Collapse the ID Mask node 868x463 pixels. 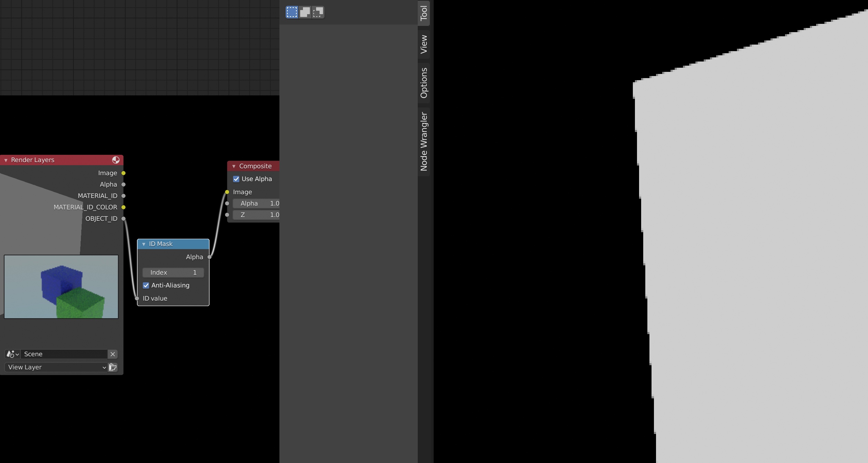click(x=144, y=244)
